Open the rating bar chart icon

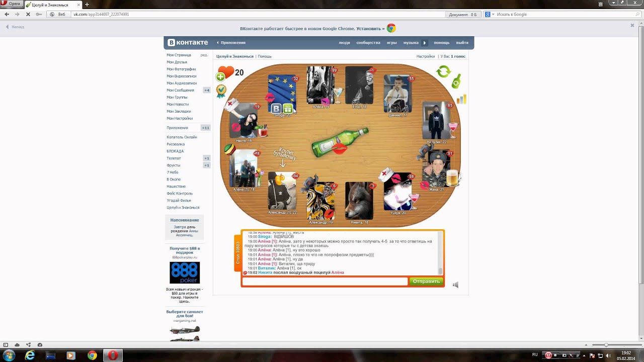pyautogui.click(x=461, y=99)
